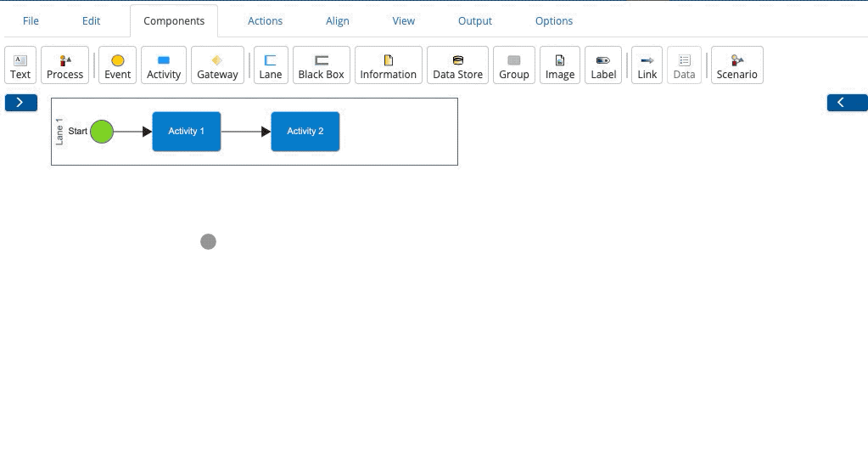Switch to the Actions tab
868x451 pixels.
coord(265,21)
